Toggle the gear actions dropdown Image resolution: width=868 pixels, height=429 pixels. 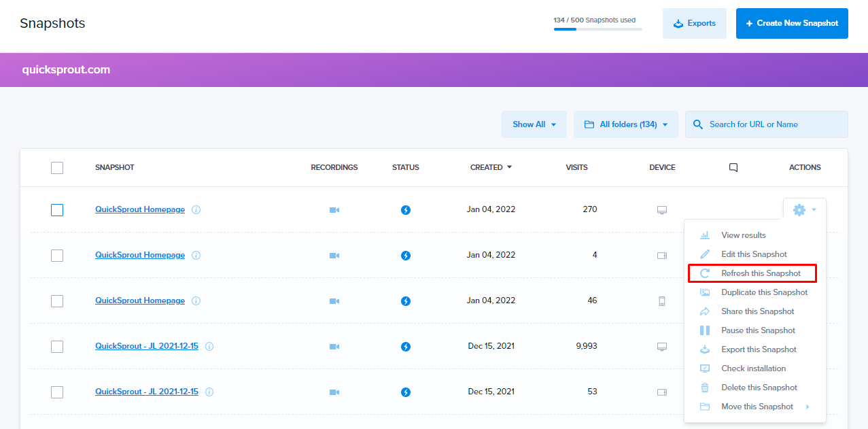click(805, 210)
